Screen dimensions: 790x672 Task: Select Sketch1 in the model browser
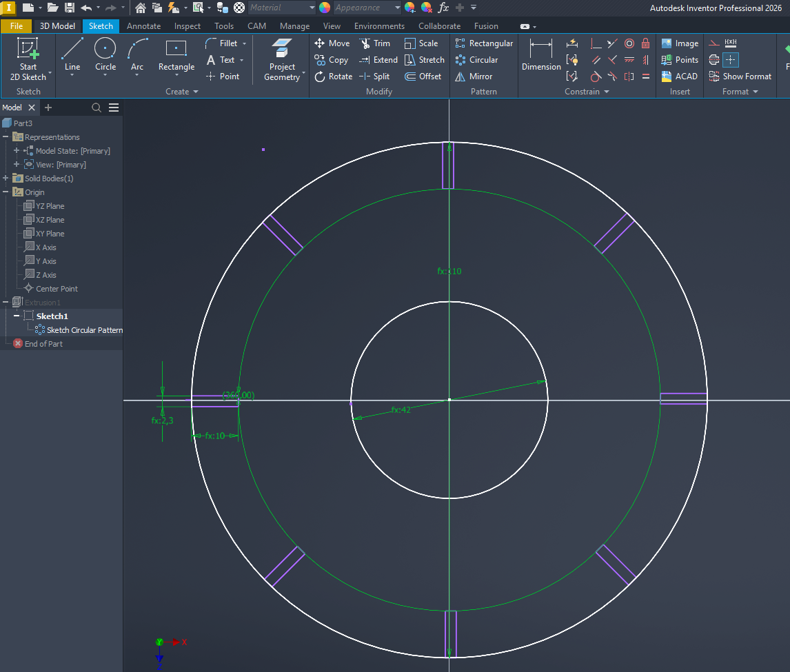[52, 316]
